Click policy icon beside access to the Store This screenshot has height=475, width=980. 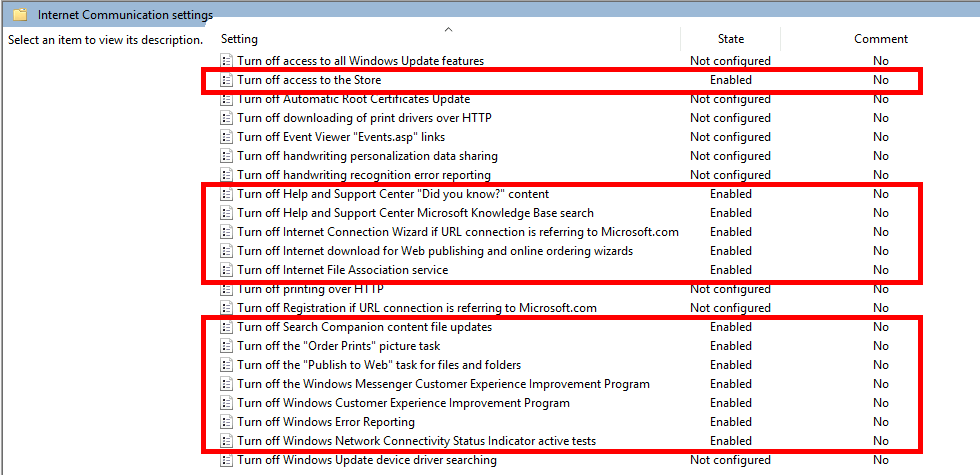tap(226, 80)
